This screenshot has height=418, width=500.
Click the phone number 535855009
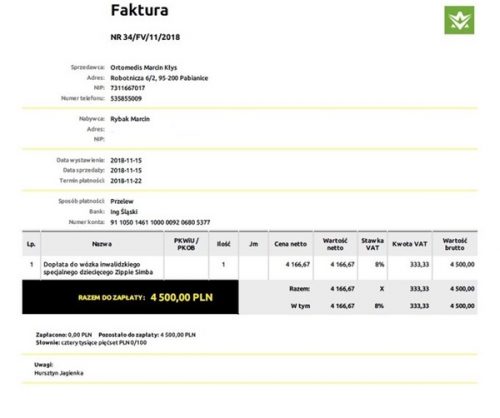coord(126,98)
